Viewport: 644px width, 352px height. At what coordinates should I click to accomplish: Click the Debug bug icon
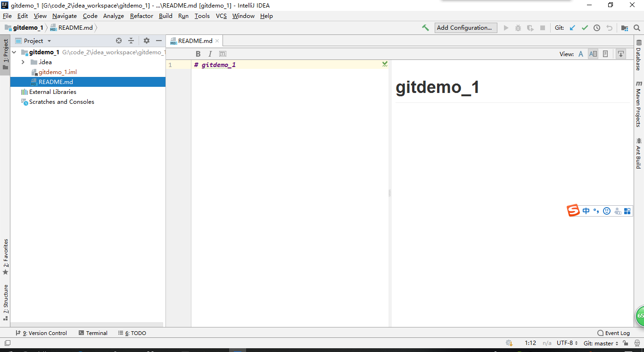[518, 28]
